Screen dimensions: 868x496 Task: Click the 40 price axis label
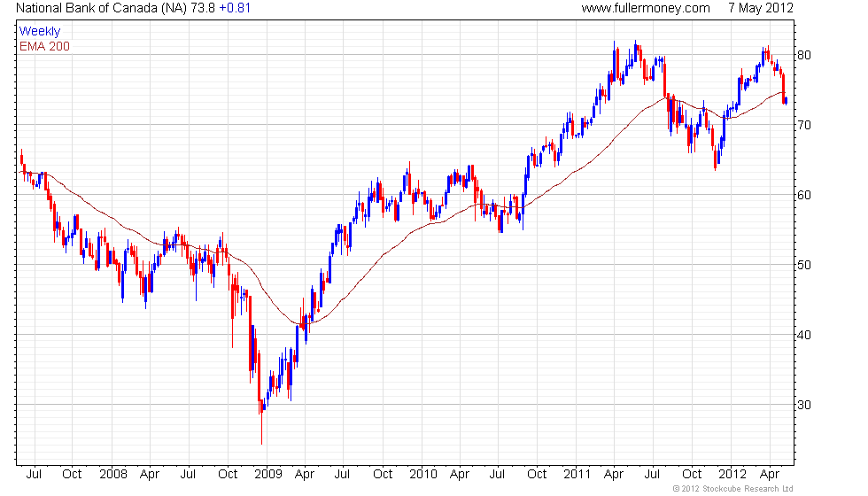click(804, 335)
